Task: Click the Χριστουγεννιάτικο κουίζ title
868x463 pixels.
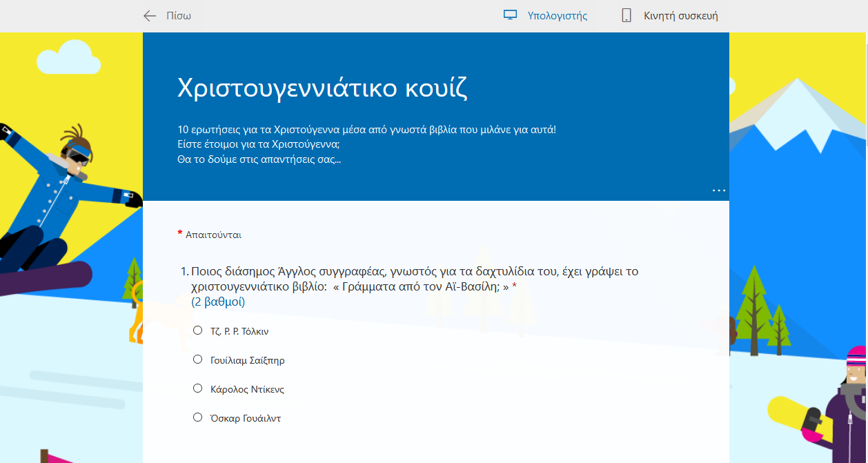Action: tap(322, 88)
